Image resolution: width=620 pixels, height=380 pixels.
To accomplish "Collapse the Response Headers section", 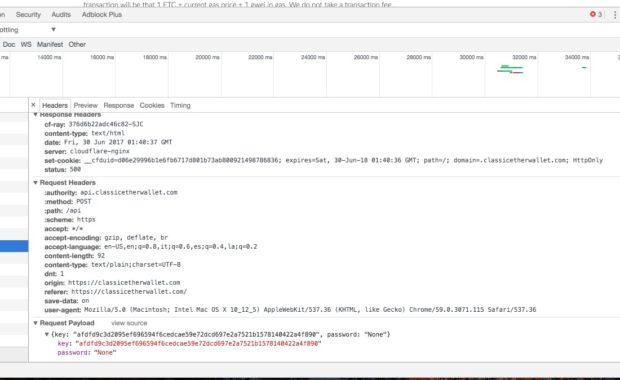I will coord(35,115).
